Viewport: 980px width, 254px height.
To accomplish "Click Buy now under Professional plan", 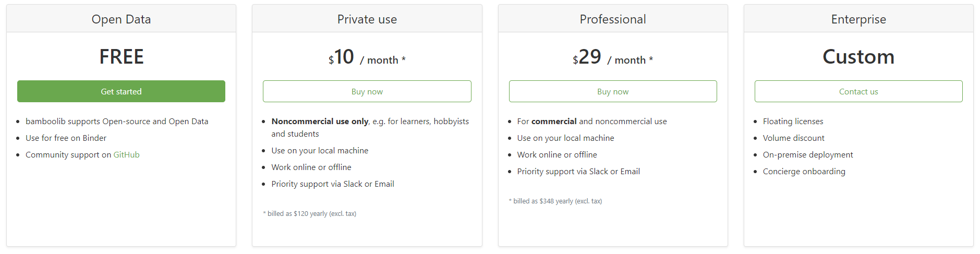I will 613,91.
